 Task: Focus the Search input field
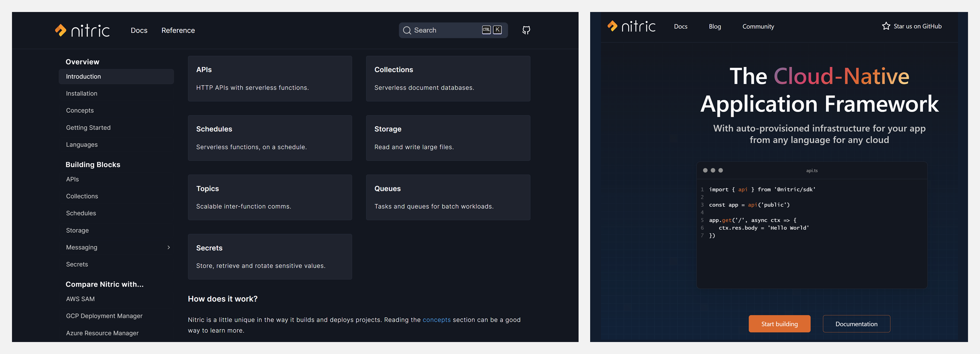tap(453, 30)
